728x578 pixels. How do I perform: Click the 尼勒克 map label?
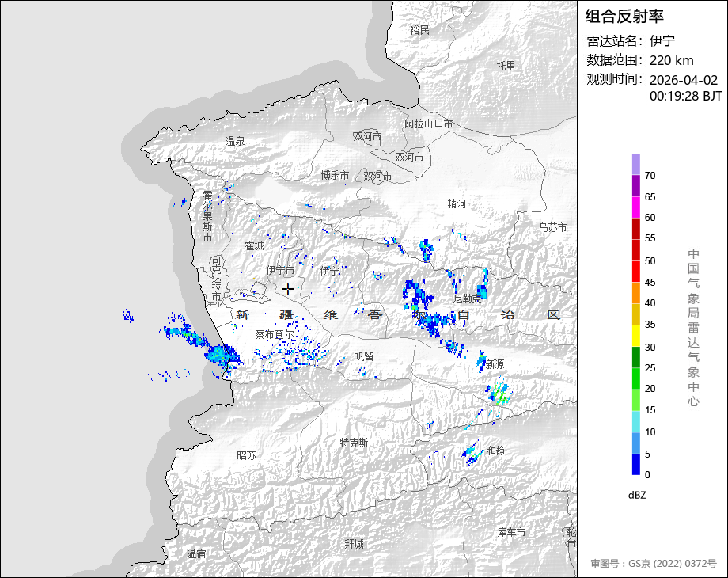click(467, 299)
